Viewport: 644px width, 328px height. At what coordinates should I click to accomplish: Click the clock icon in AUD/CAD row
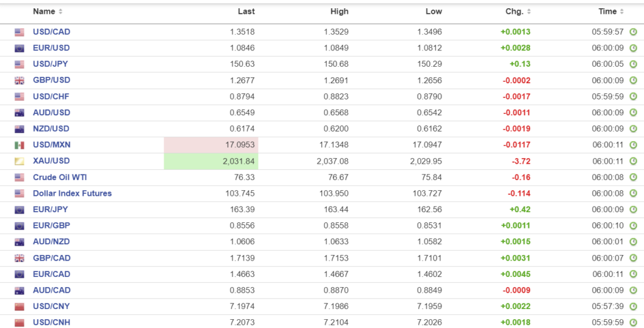[633, 290]
